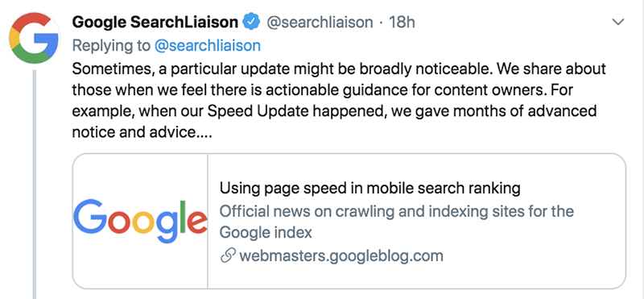Open 'Using page speed in mobile search ranking'
Image resolution: width=644 pixels, height=299 pixels.
coord(369,188)
